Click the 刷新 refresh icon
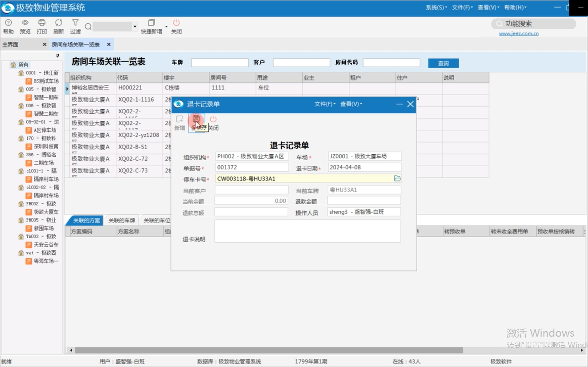 (59, 23)
